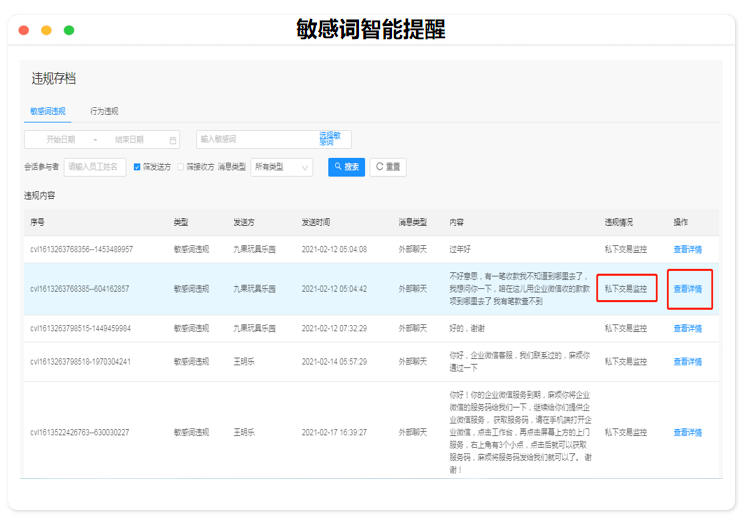The width and height of the screenshot is (740, 522).
Task: Click the calendar icon in date range field
Action: tap(173, 140)
